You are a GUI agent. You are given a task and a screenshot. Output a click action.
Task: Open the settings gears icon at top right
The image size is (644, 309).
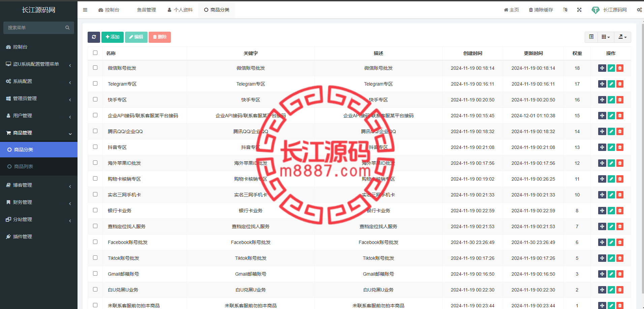[639, 10]
